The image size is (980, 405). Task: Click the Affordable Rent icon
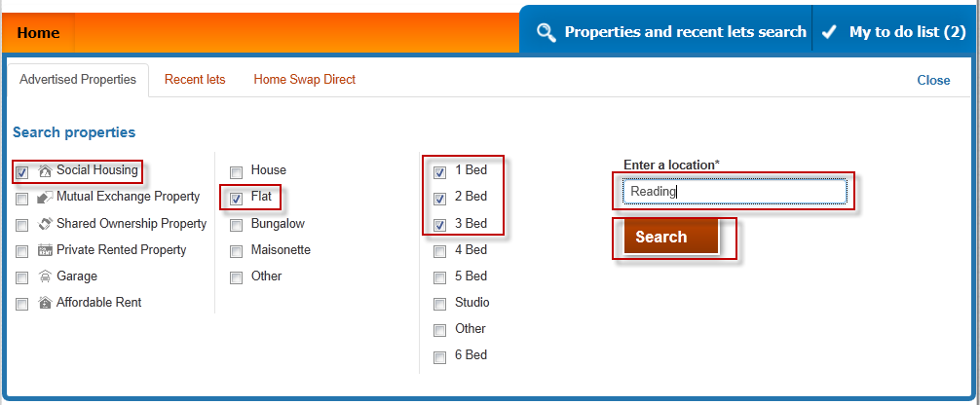tap(45, 303)
